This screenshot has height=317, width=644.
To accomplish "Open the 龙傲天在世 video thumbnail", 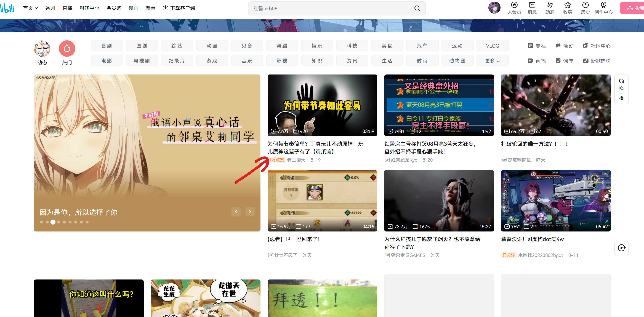I will point(206,298).
